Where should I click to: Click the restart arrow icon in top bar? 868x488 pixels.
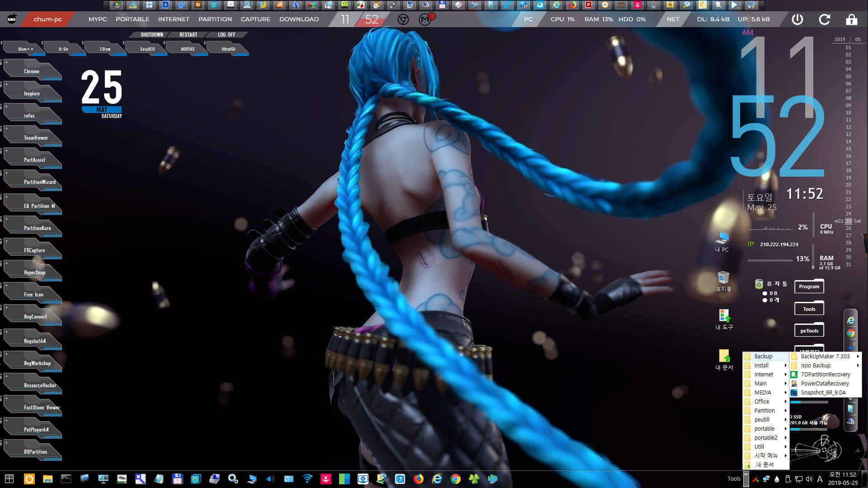tap(825, 19)
